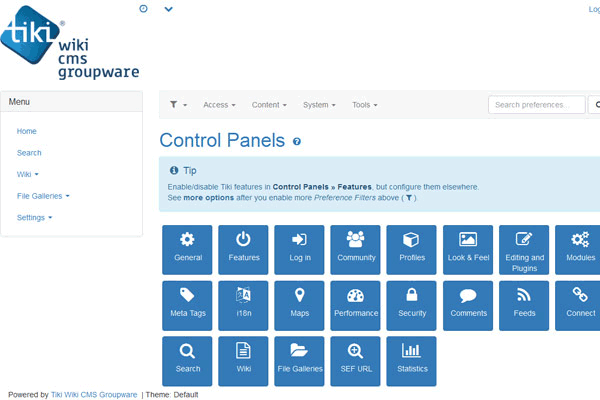Open the Look & Feel panel

click(467, 249)
